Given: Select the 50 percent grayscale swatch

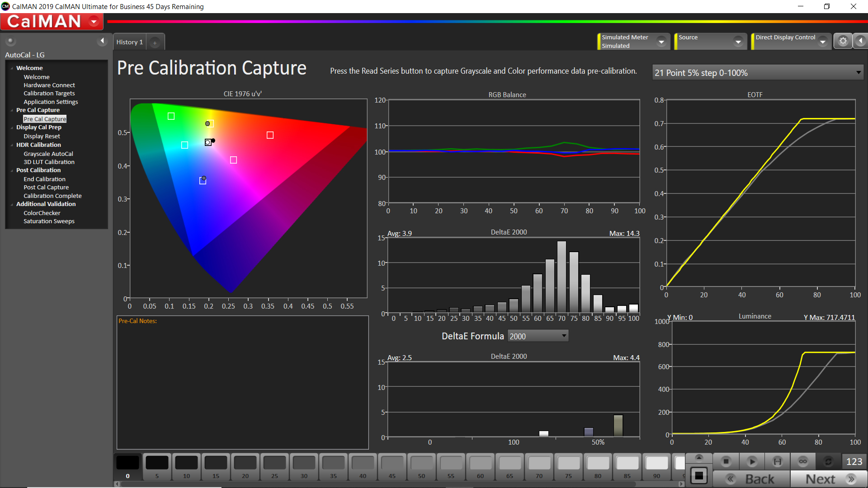Looking at the screenshot, I should tap(421, 466).
